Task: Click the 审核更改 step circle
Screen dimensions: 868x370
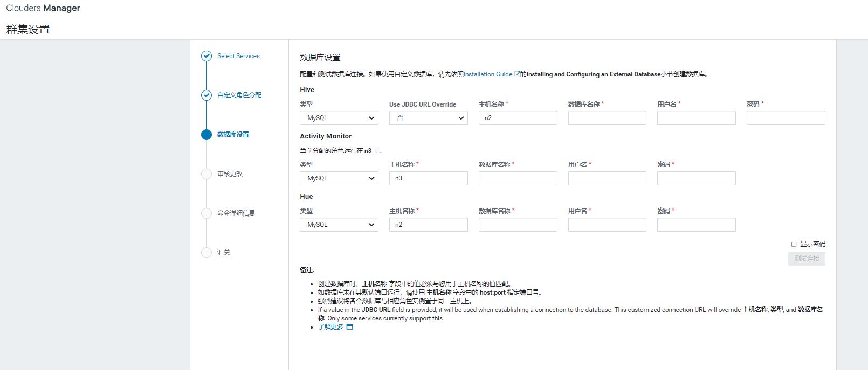Action: pyautogui.click(x=206, y=174)
